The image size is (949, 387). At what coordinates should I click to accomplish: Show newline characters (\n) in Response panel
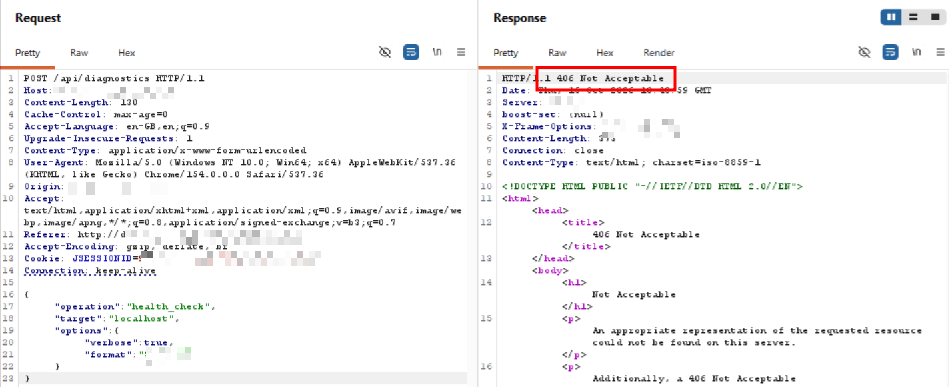(916, 52)
